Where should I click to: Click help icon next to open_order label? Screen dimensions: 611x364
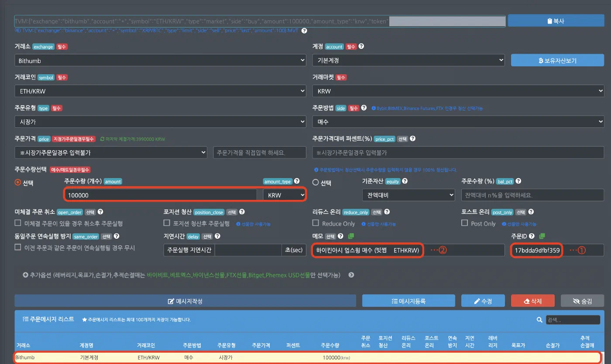pos(100,212)
